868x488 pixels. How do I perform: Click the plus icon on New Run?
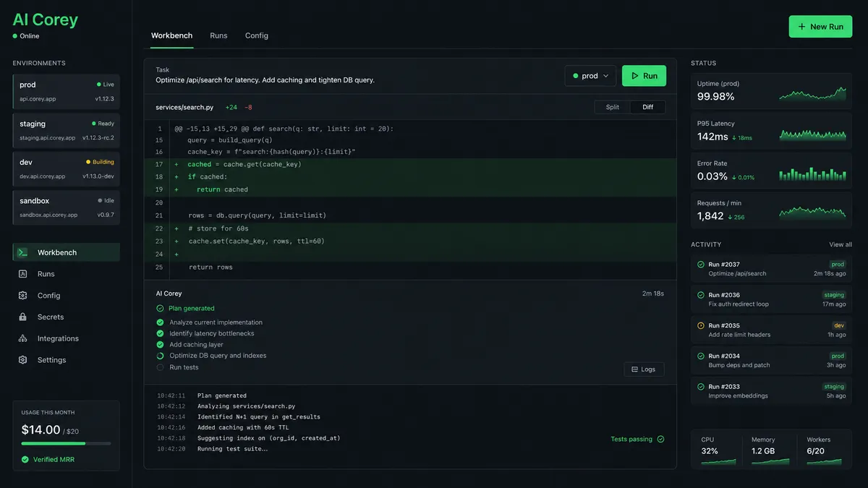coord(801,27)
